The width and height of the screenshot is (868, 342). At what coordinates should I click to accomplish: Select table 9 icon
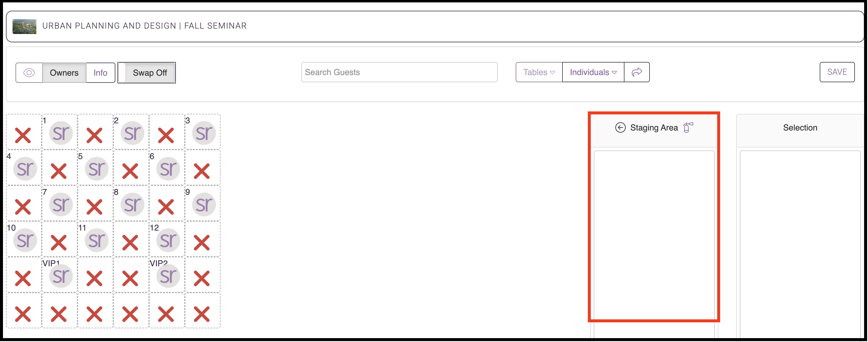pyautogui.click(x=204, y=204)
